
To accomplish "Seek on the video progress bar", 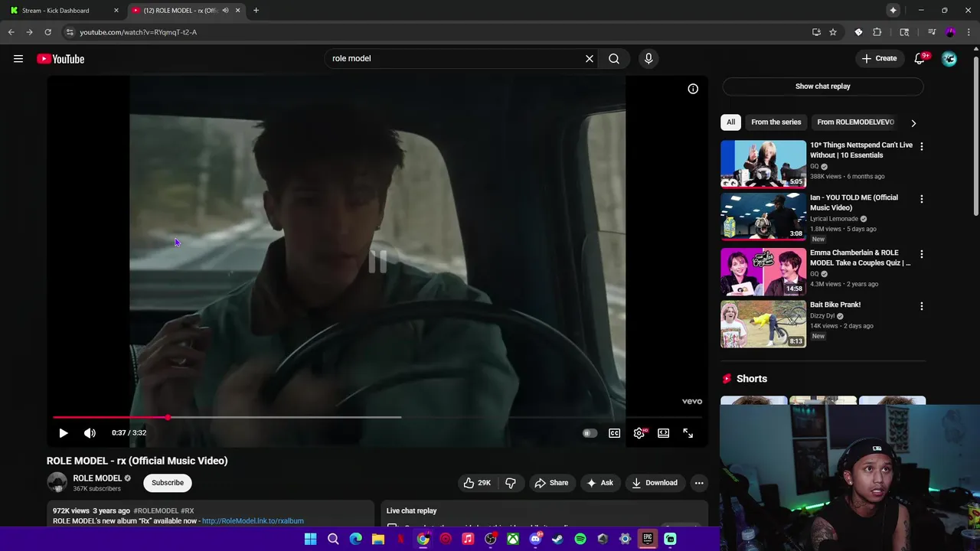I will 377,417.
